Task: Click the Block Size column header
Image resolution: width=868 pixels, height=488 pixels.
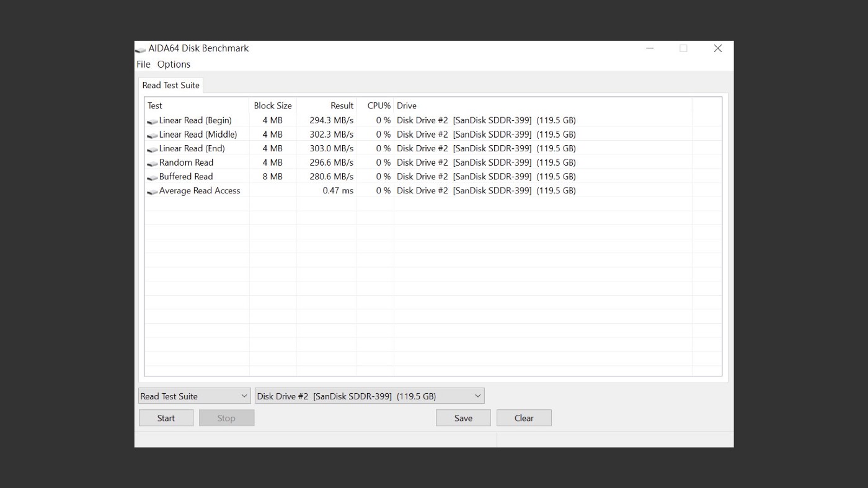Action: pyautogui.click(x=272, y=105)
